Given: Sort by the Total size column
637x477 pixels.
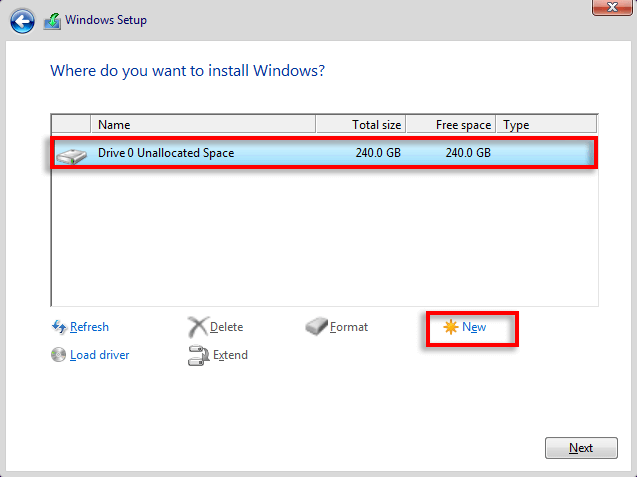Looking at the screenshot, I should click(x=361, y=125).
